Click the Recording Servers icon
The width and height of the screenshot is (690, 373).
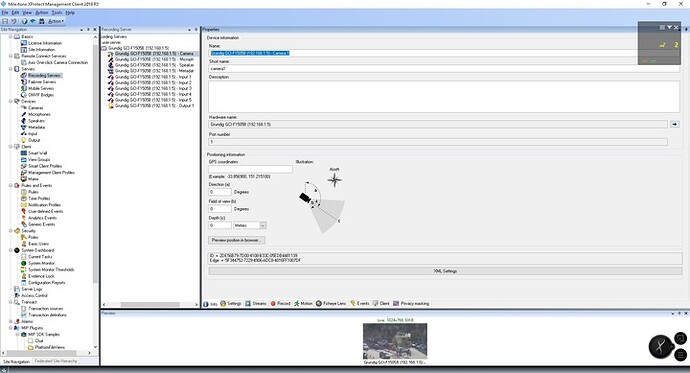[24, 75]
